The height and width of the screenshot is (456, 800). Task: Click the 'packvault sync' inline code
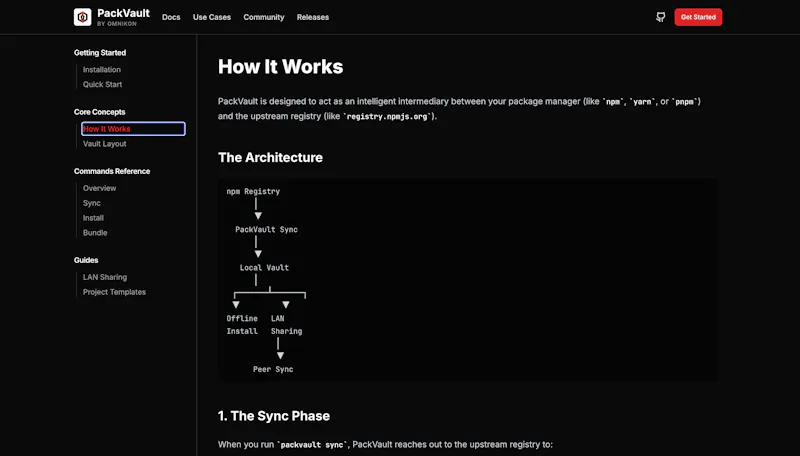coord(312,445)
